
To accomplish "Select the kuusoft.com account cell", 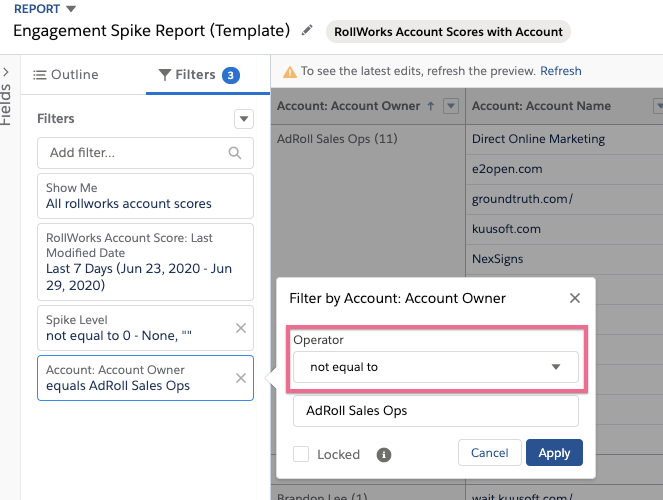I will tap(506, 229).
